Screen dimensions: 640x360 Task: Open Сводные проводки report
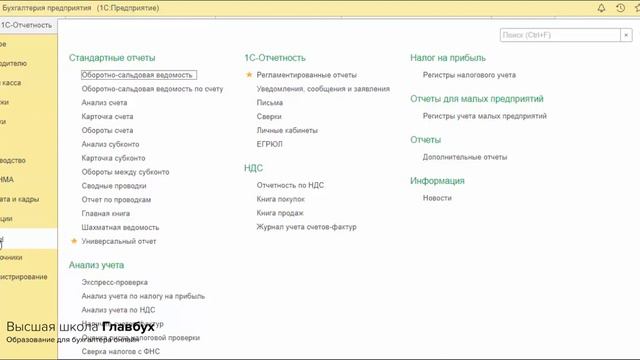coord(114,186)
